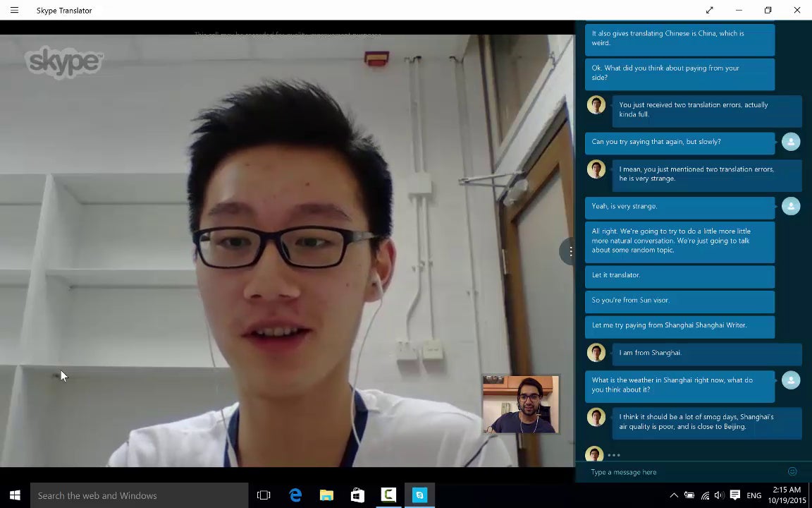Click the message "I mean, you just mentioned two translation errors"
This screenshot has height=508, width=812.
pyautogui.click(x=707, y=174)
